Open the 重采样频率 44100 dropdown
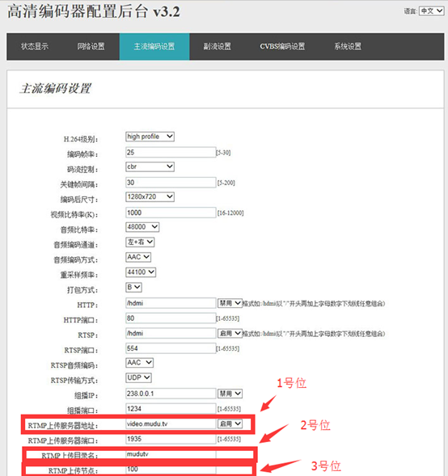 click(141, 272)
